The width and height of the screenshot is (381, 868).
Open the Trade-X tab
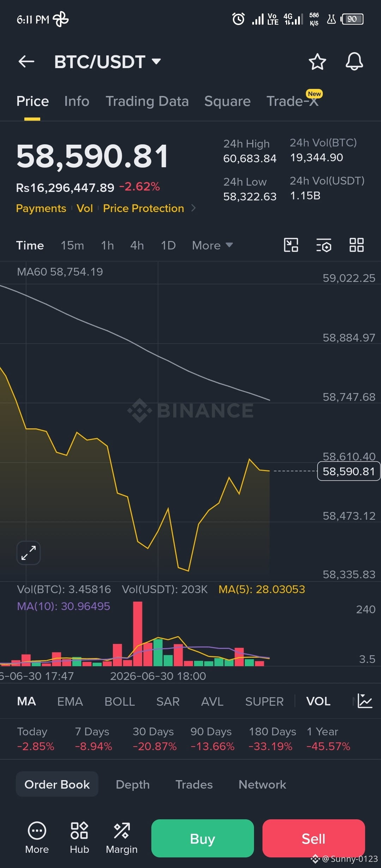(293, 101)
